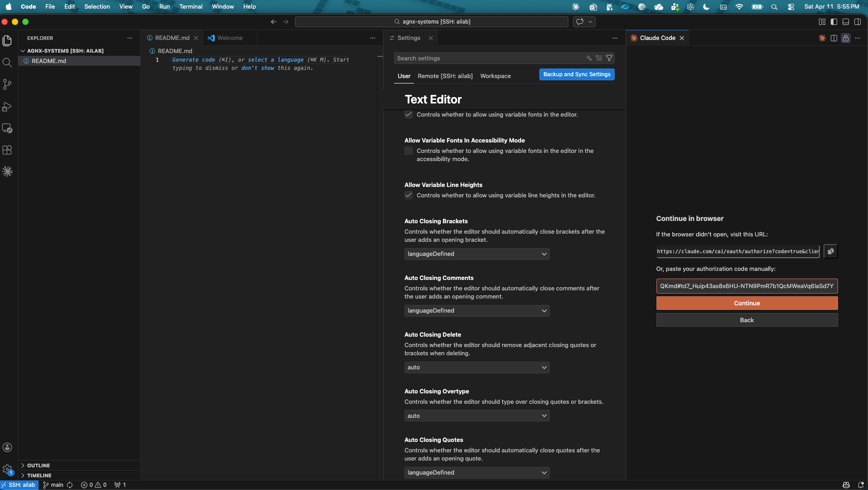Viewport: 868px width, 490px height.
Task: Click 'select a language' link
Action: tap(276, 60)
